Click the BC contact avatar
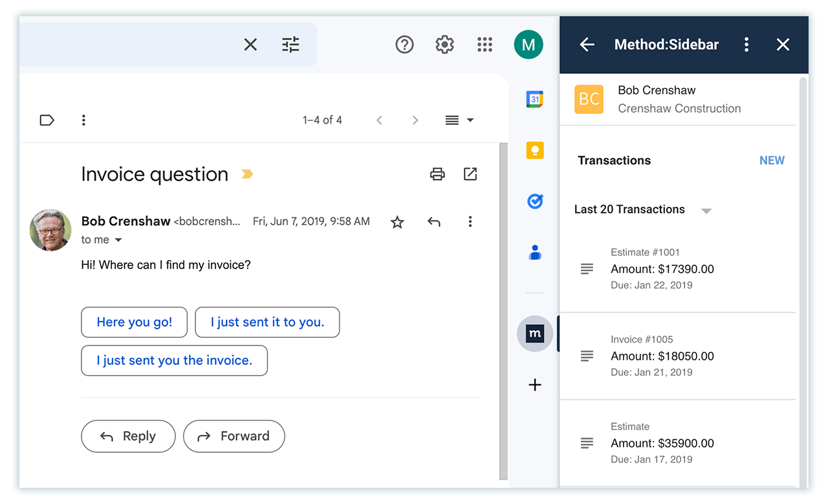 click(x=589, y=99)
